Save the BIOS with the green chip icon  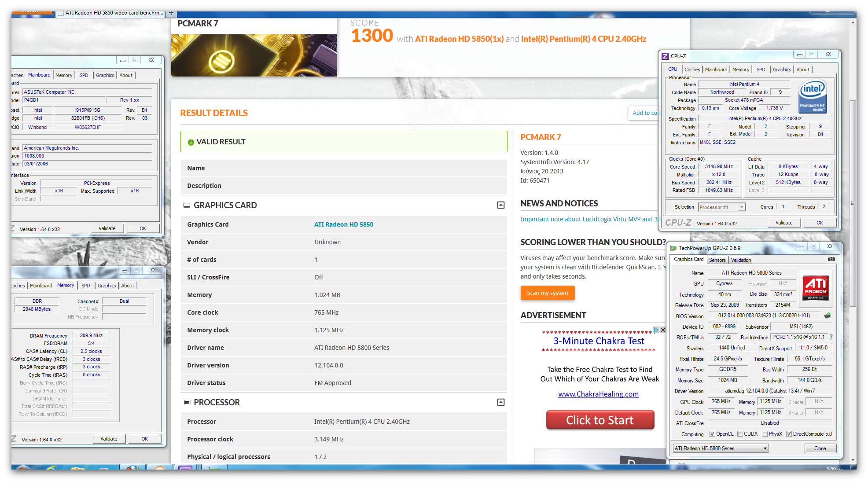click(x=828, y=316)
